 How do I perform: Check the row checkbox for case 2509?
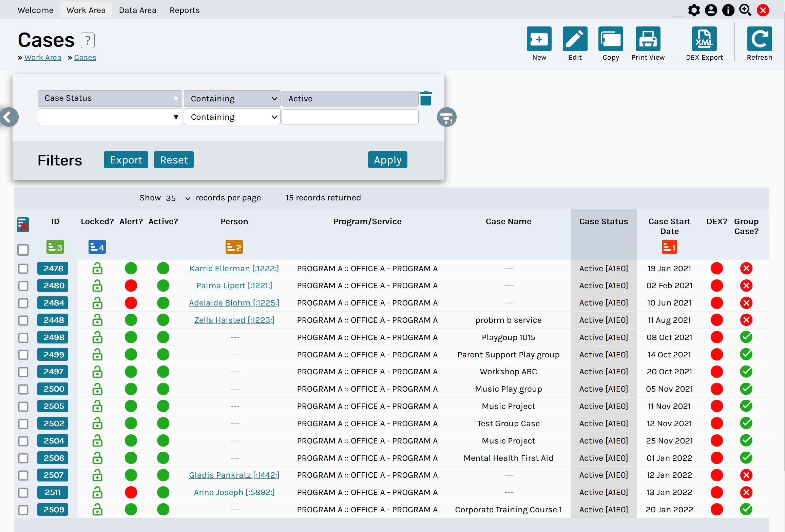(23, 510)
